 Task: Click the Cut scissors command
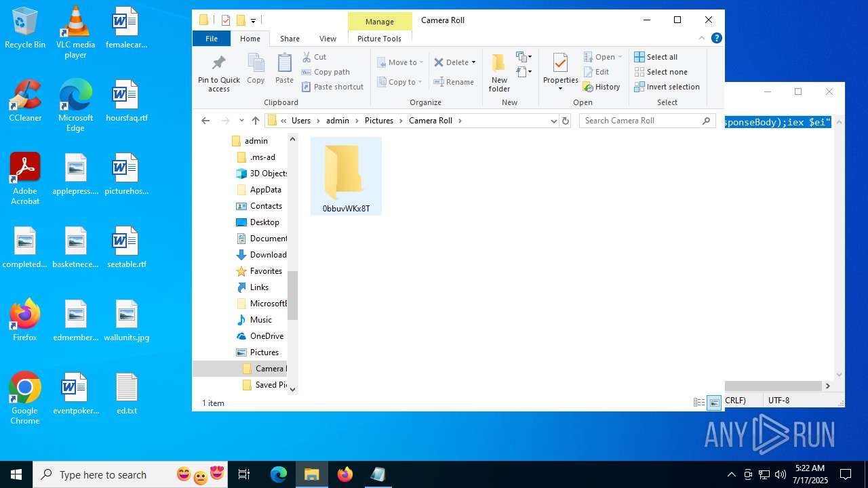click(314, 57)
